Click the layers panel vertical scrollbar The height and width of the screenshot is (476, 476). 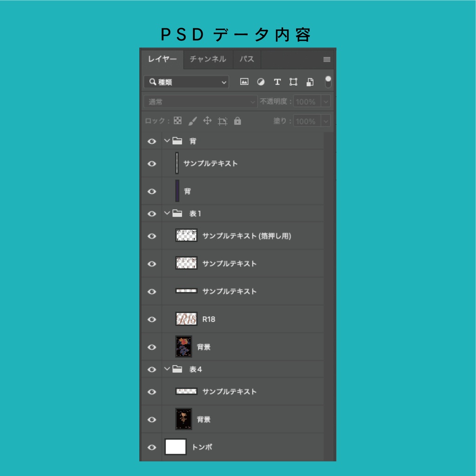point(329,296)
